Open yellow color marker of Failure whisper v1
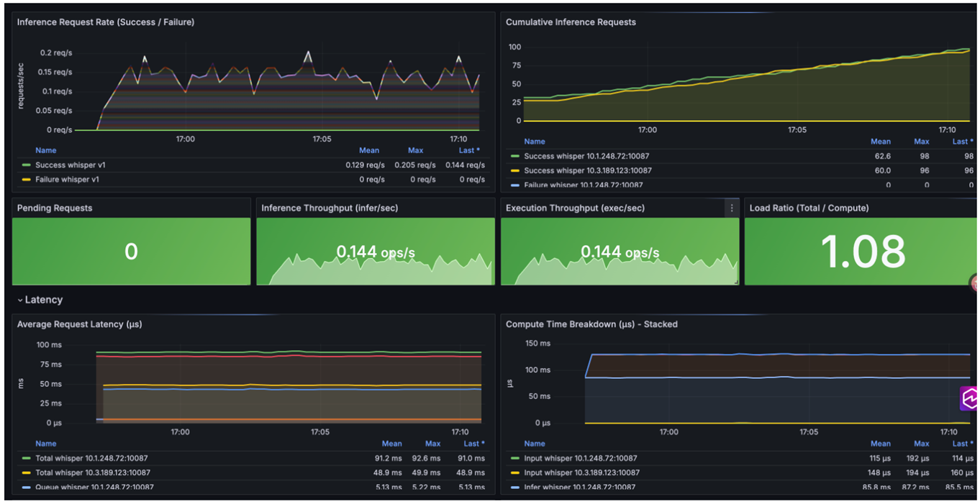This screenshot has height=504, width=980. (x=27, y=179)
